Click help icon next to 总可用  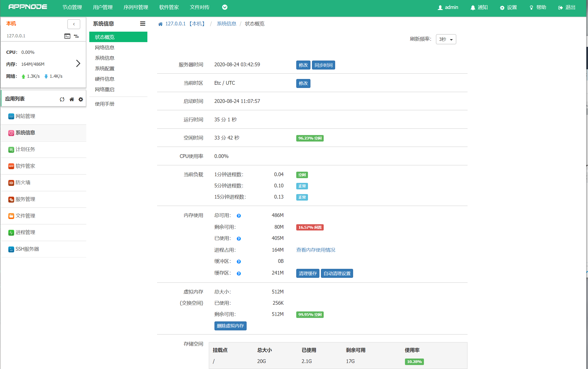tap(239, 216)
